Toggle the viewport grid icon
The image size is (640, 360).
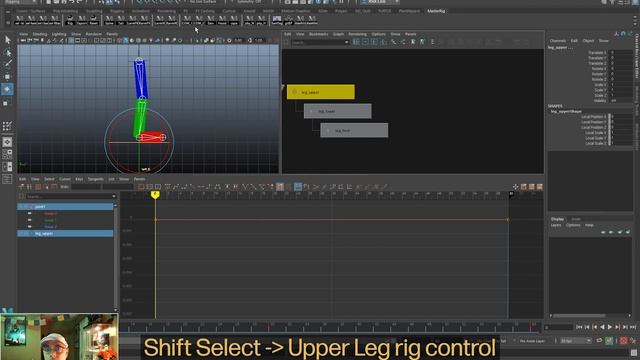coord(71,40)
